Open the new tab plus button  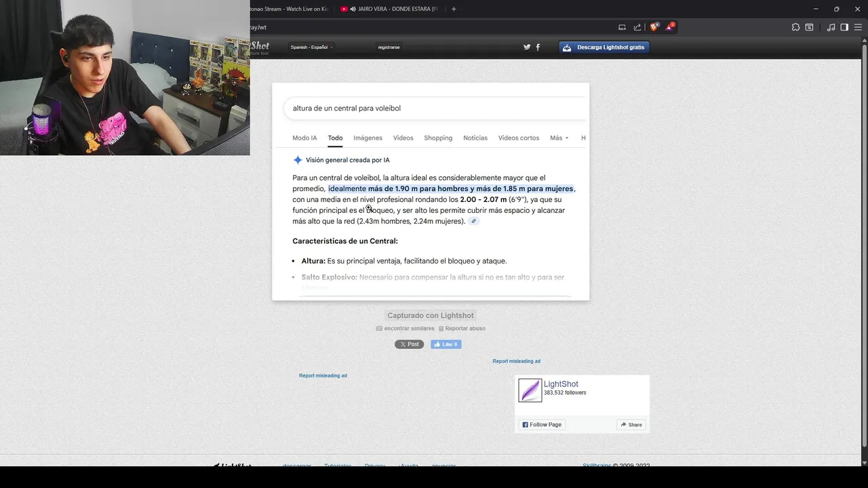454,9
